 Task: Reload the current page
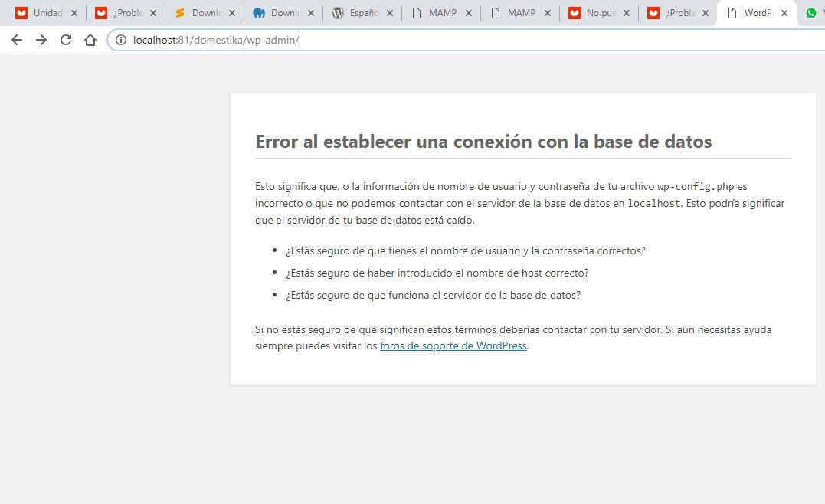pos(66,40)
